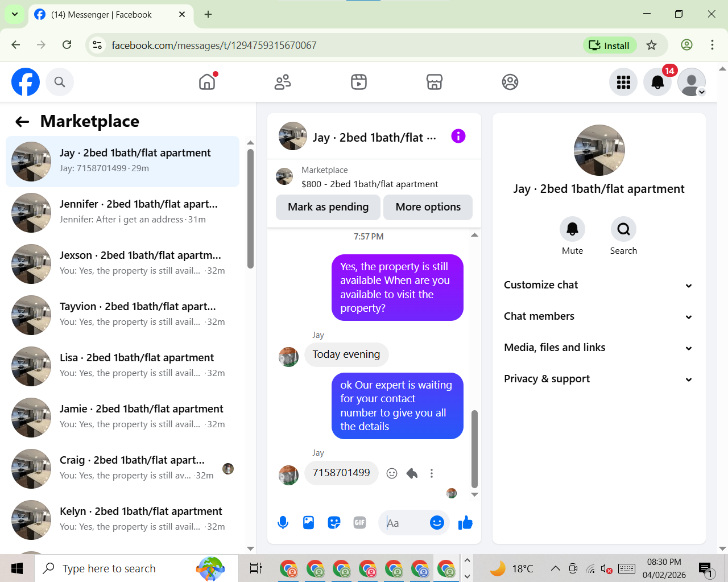The height and width of the screenshot is (582, 728).
Task: Open the Friends icon in top navigation
Action: tap(283, 82)
